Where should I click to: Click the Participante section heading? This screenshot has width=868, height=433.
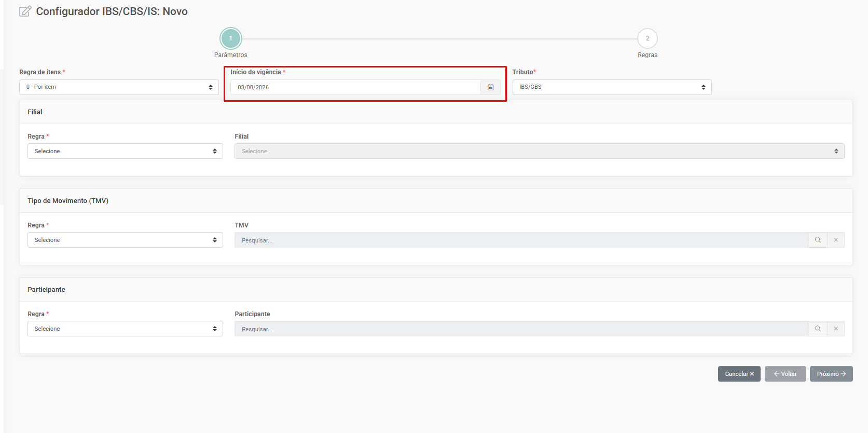coord(46,290)
